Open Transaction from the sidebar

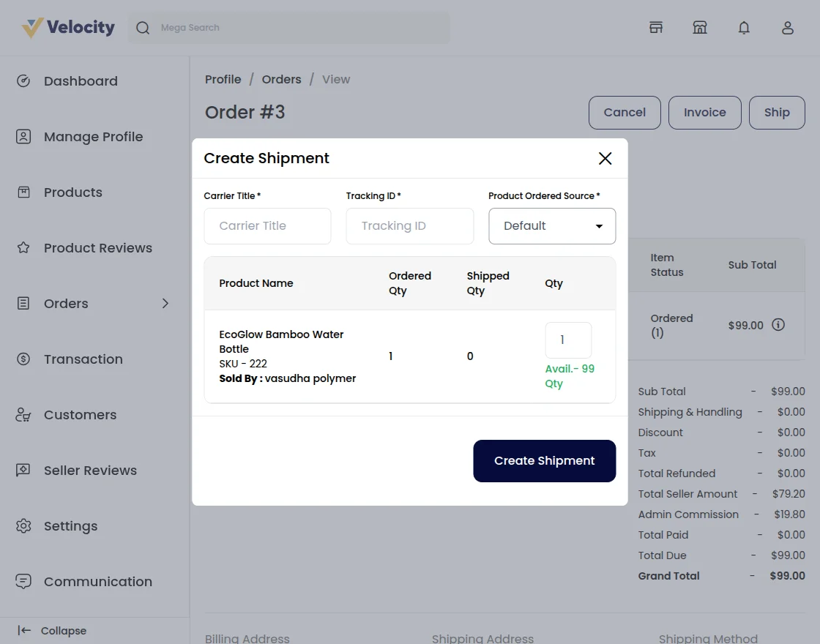pyautogui.click(x=83, y=359)
